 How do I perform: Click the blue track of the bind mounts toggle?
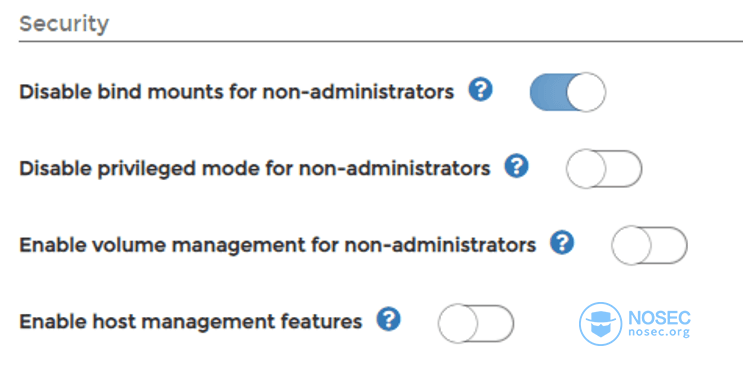(548, 92)
